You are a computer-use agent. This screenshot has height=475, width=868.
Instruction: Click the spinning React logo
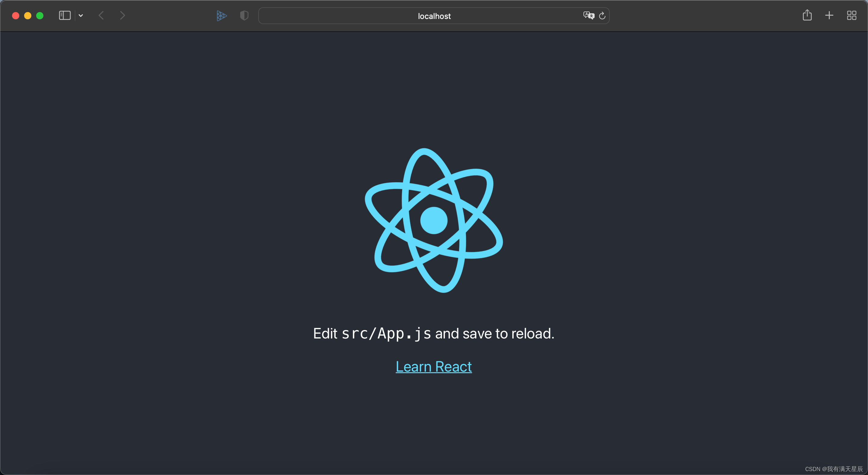434,220
